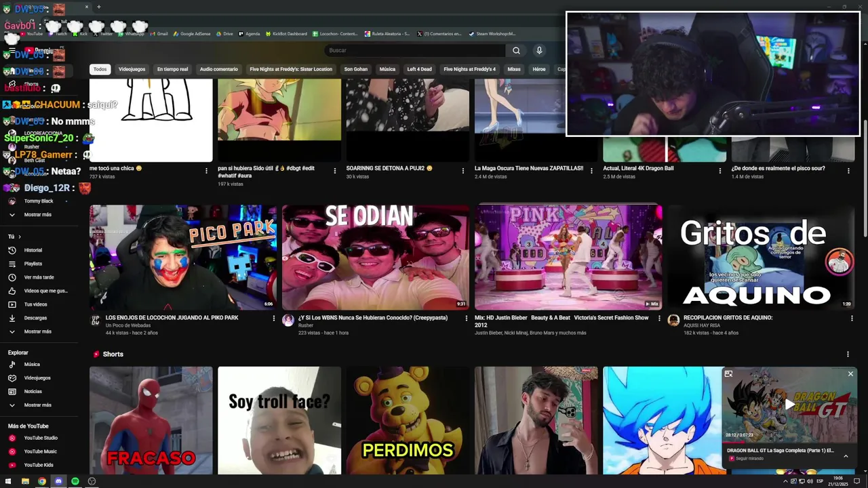Open YouTube Kids from sidebar
This screenshot has width=868, height=488.
coord(39,465)
